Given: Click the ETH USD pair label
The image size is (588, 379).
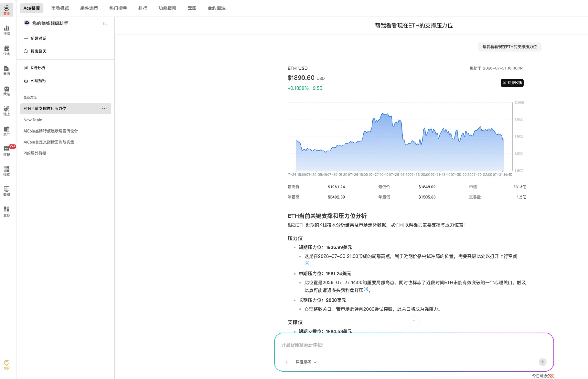Looking at the screenshot, I should click(297, 68).
